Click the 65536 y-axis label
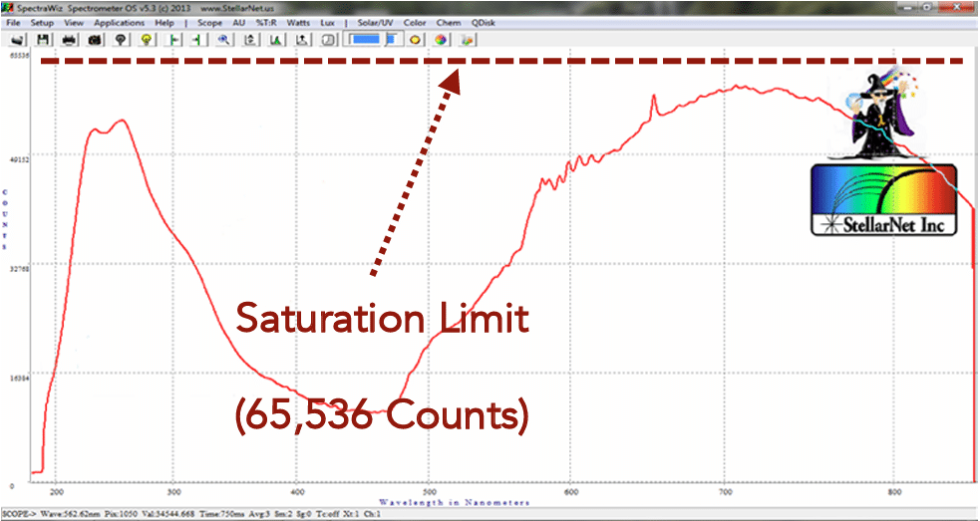Viewport: 980px width, 521px height. [19, 56]
